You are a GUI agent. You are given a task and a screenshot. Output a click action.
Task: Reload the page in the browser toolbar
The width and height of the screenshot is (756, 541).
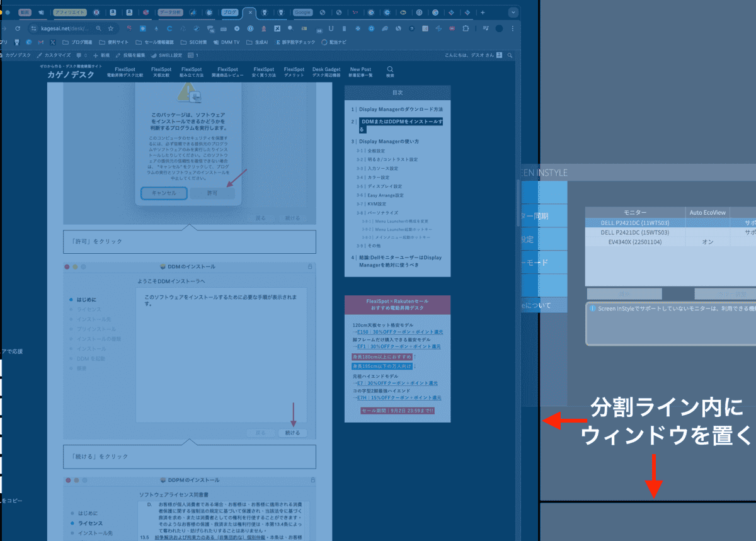click(x=17, y=28)
